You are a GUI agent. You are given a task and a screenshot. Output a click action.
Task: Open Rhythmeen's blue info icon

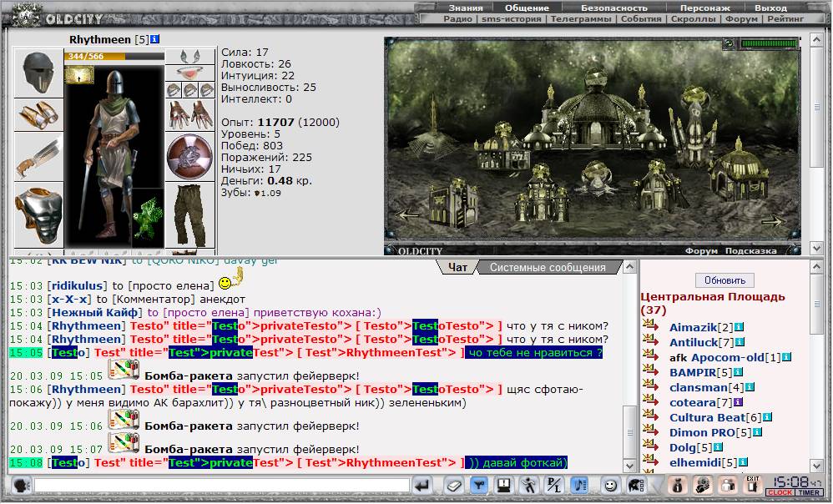(154, 39)
